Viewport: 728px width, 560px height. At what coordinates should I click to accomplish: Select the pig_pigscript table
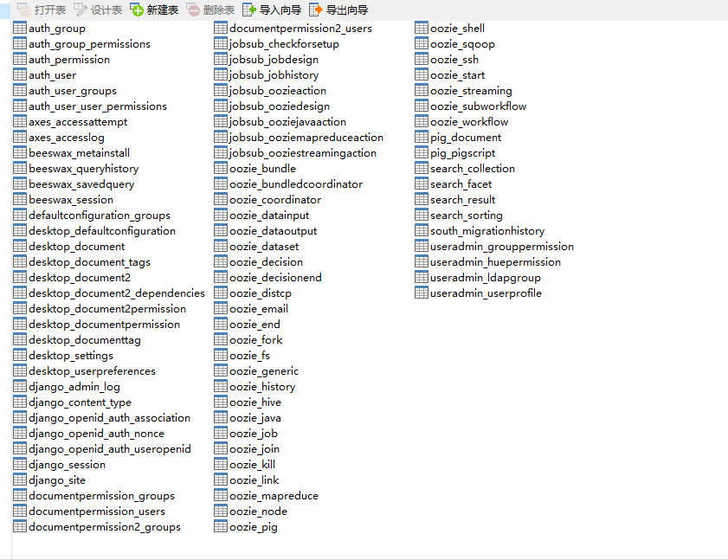click(x=461, y=152)
